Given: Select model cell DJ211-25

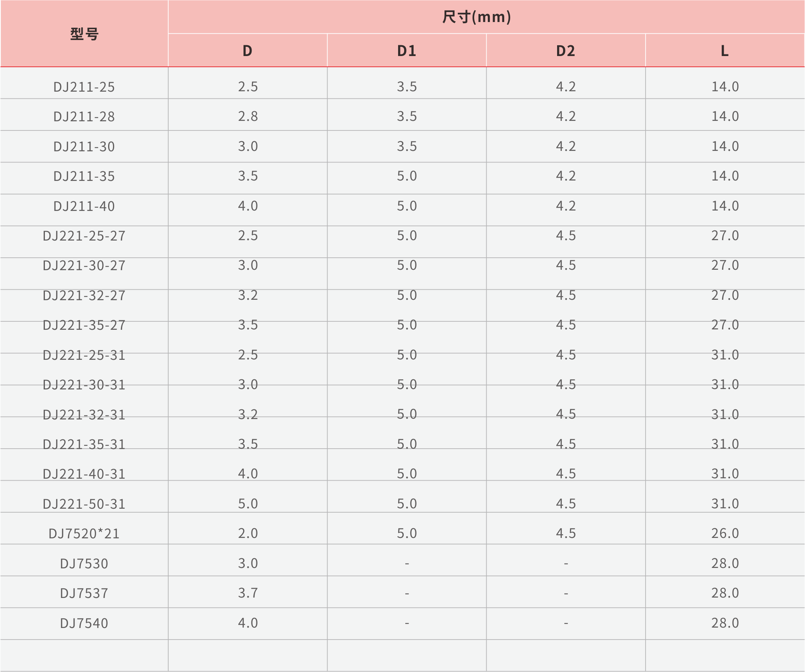Looking at the screenshot, I should click(x=84, y=87).
